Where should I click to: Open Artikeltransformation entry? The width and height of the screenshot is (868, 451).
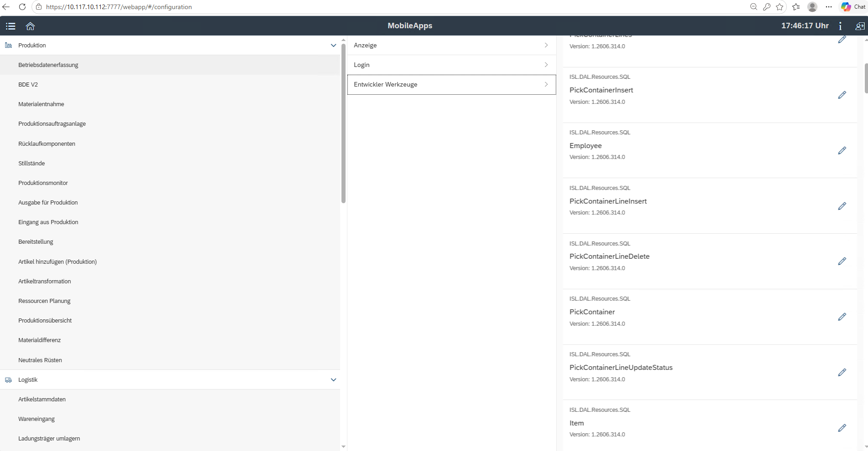pos(170,281)
